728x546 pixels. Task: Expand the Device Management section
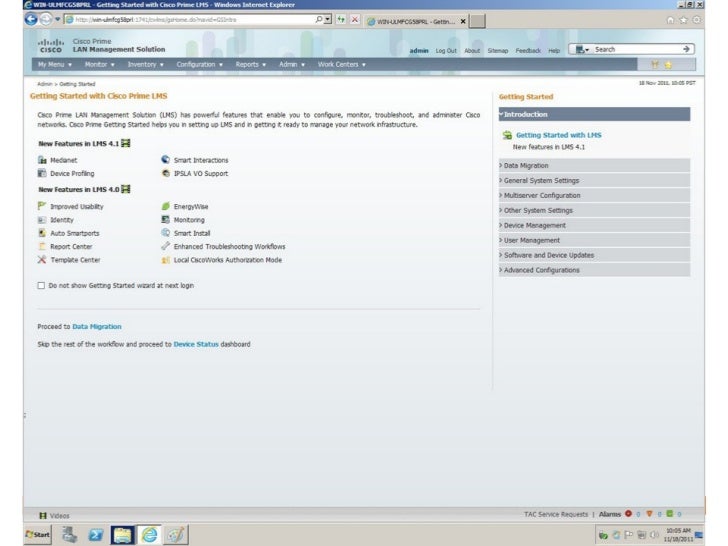(594, 225)
